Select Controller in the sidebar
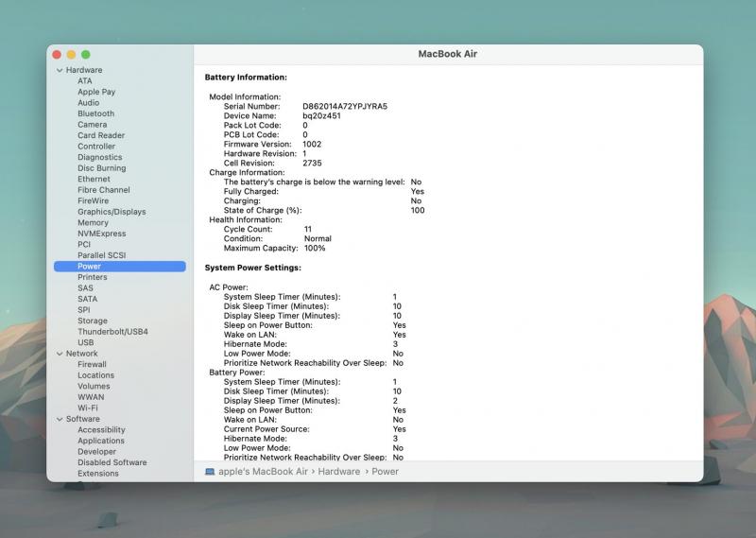 click(x=96, y=147)
